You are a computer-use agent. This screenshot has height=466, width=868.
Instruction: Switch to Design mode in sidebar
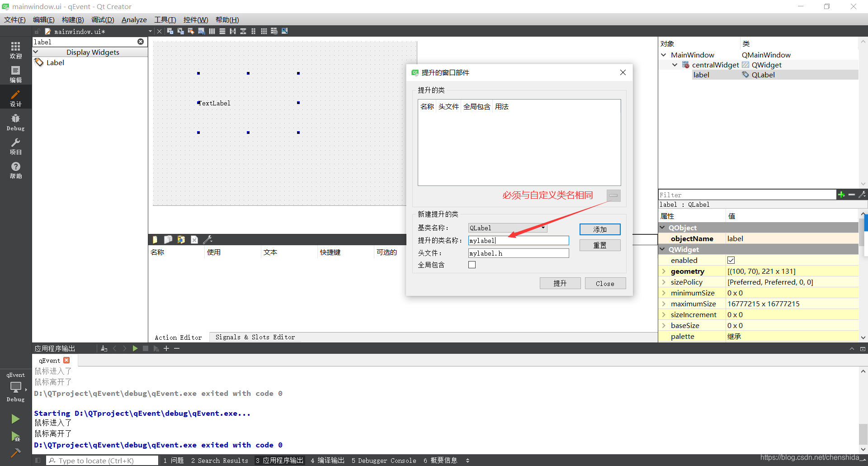[16, 98]
